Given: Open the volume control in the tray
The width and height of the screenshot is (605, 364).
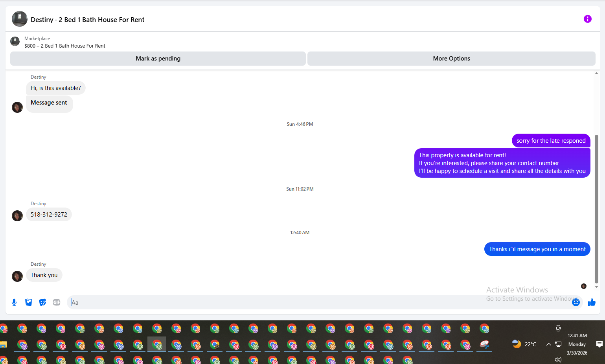Looking at the screenshot, I should click(558, 360).
